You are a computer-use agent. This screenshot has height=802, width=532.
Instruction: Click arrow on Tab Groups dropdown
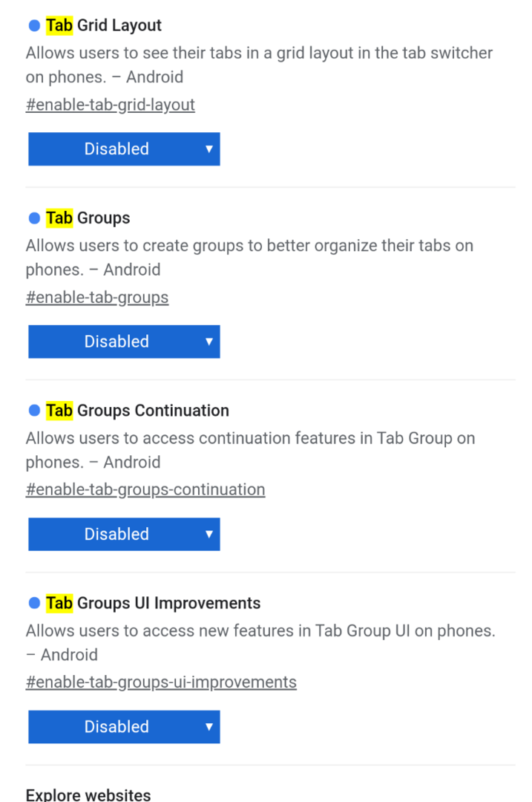209,342
